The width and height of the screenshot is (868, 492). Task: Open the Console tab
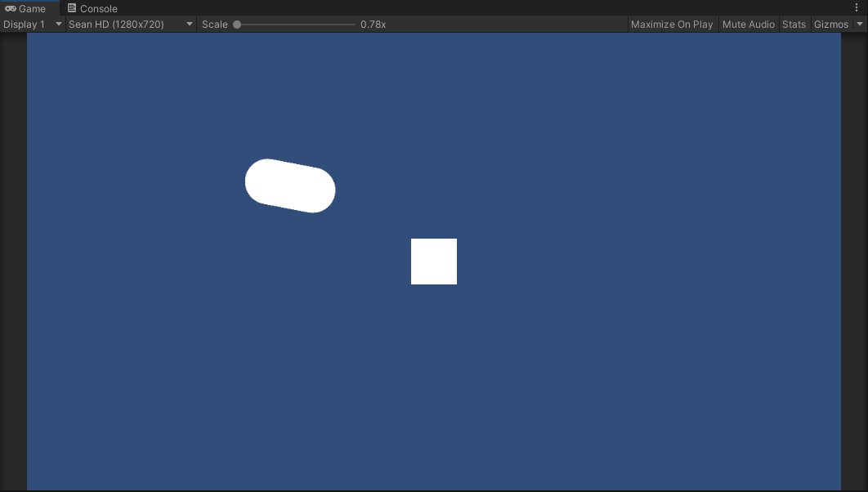(92, 8)
